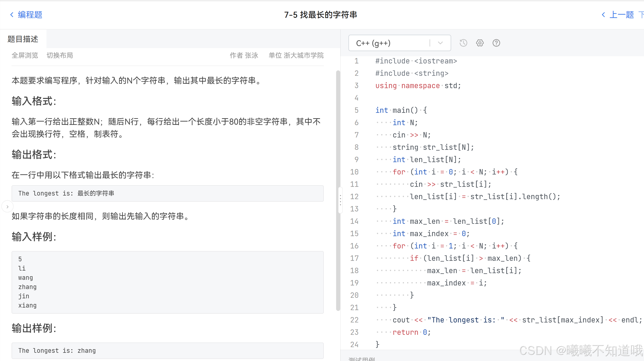
Task: Select the 题目描述 tab
Action: [23, 39]
